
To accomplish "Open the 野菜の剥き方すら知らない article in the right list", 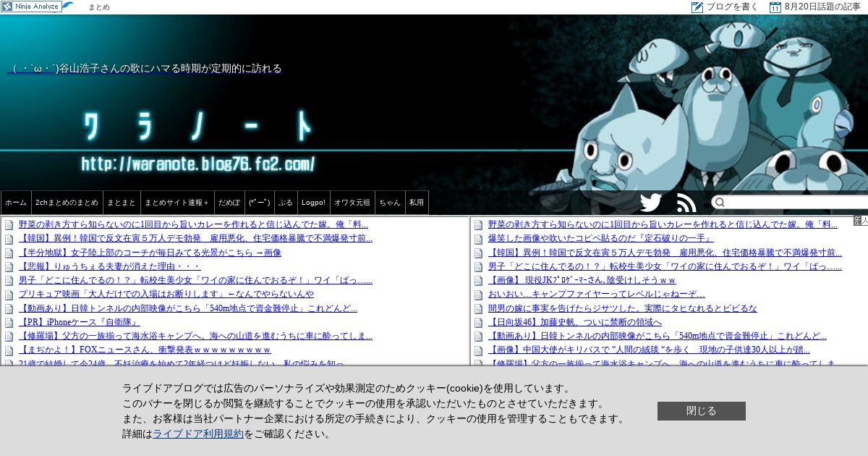I will (x=663, y=224).
